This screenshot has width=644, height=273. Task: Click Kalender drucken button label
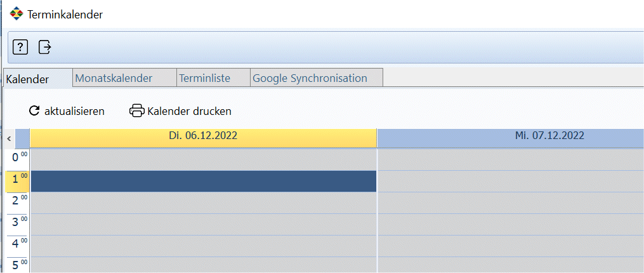[189, 111]
